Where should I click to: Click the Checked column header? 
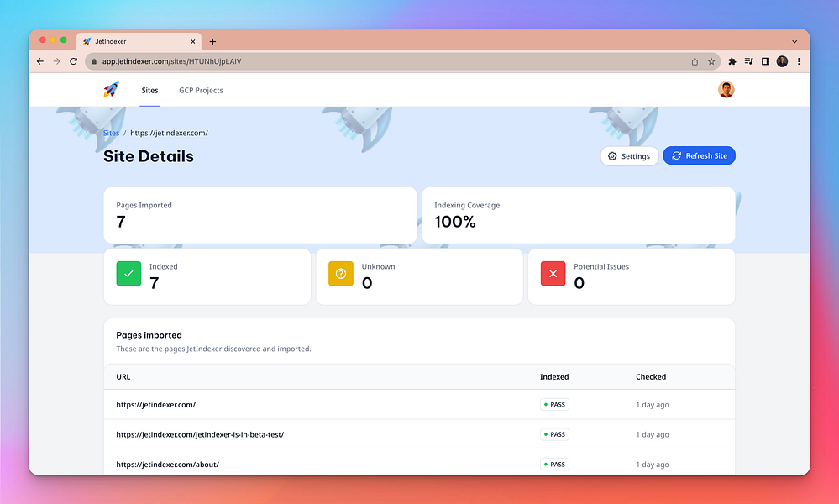point(651,376)
